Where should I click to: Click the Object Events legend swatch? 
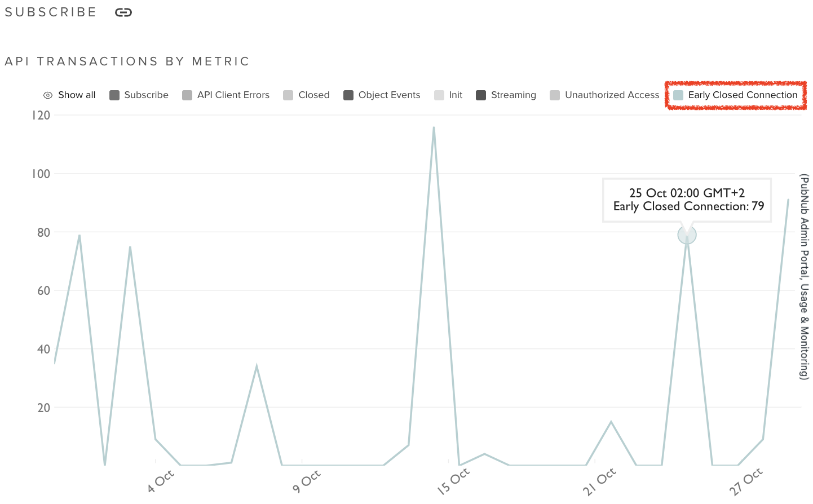pyautogui.click(x=348, y=95)
